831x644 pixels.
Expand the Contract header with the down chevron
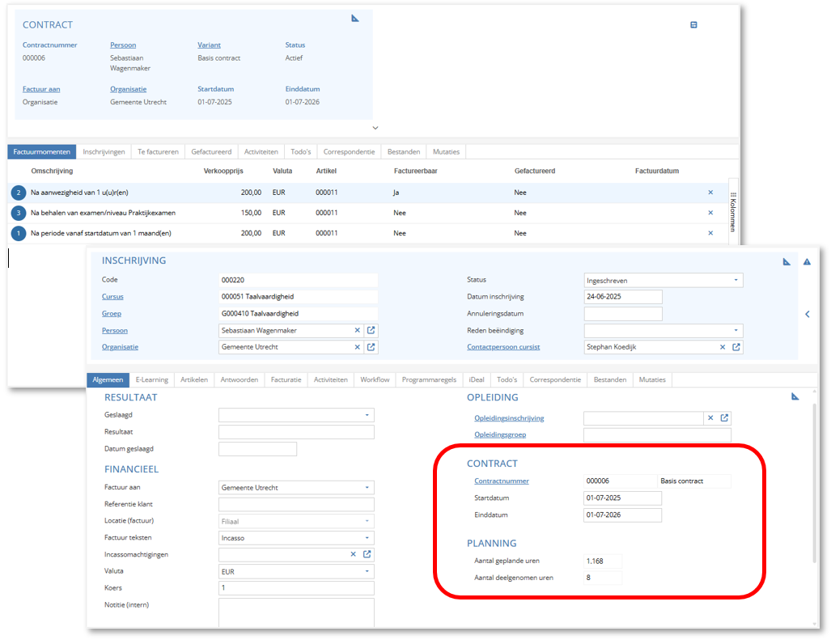pos(375,127)
